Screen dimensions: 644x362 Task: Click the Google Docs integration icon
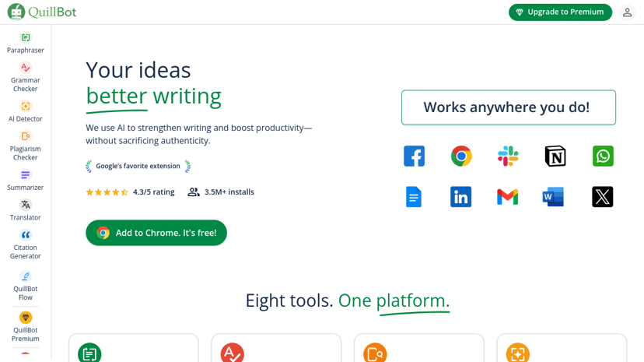[414, 196]
